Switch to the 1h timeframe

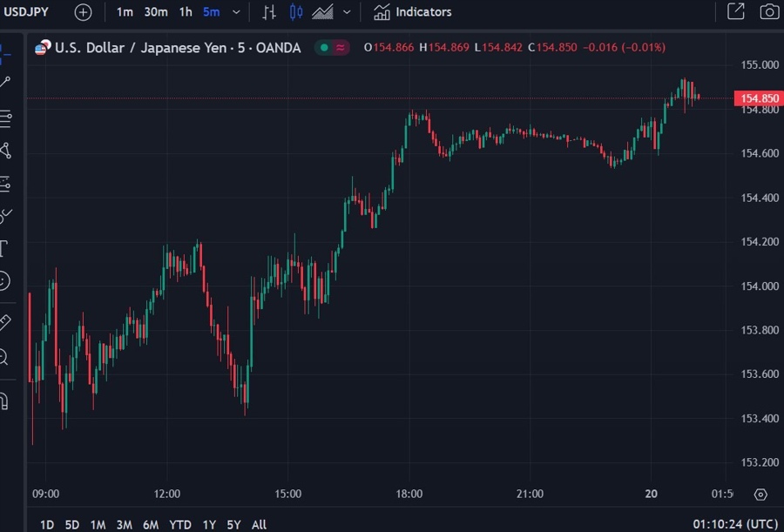pyautogui.click(x=186, y=12)
